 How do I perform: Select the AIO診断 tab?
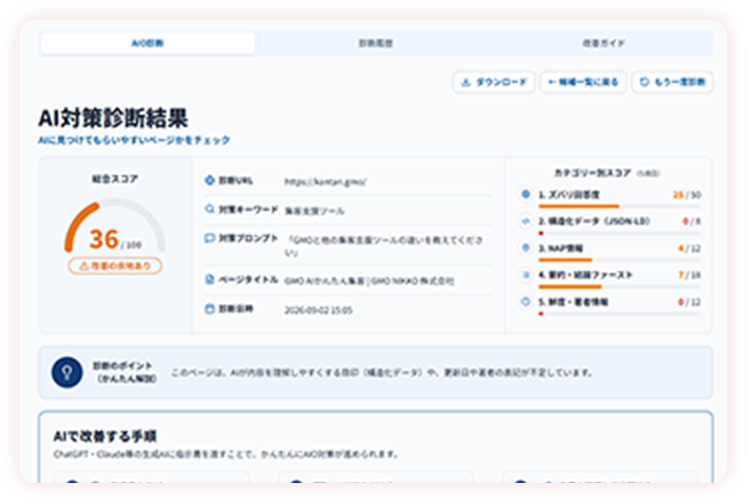click(147, 43)
